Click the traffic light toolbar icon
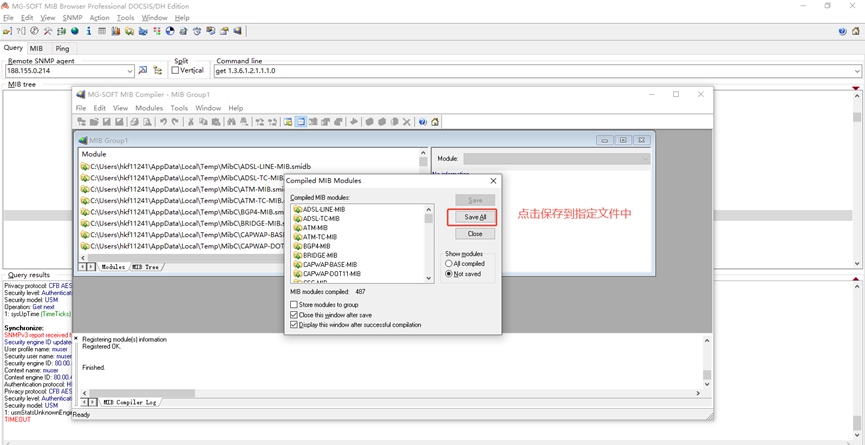The width and height of the screenshot is (865, 445). (157, 31)
